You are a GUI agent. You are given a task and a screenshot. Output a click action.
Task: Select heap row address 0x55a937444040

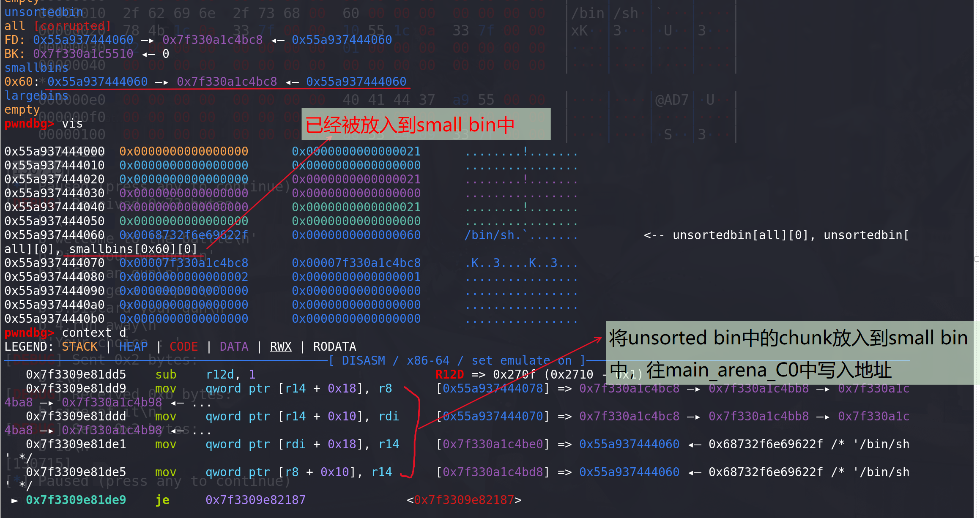(55, 207)
